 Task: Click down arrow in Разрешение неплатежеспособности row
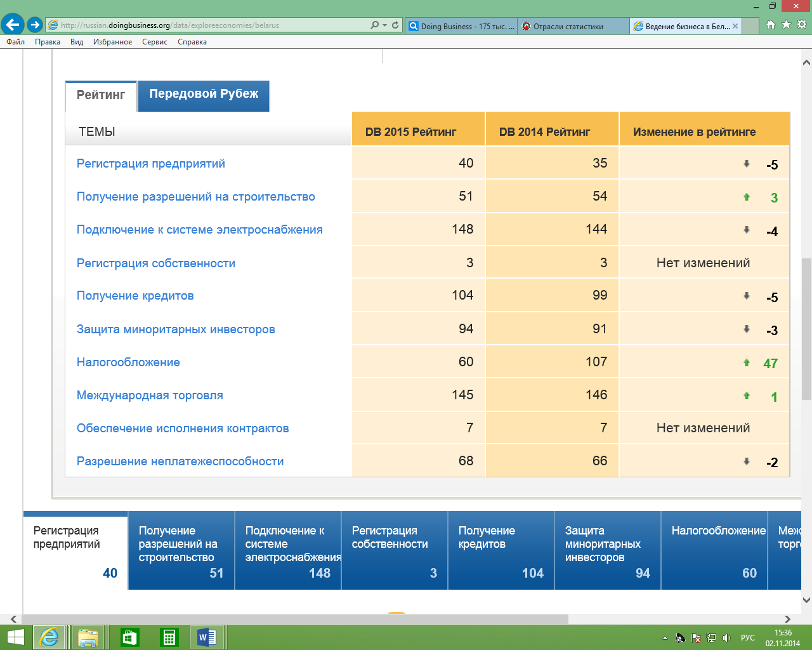(747, 461)
